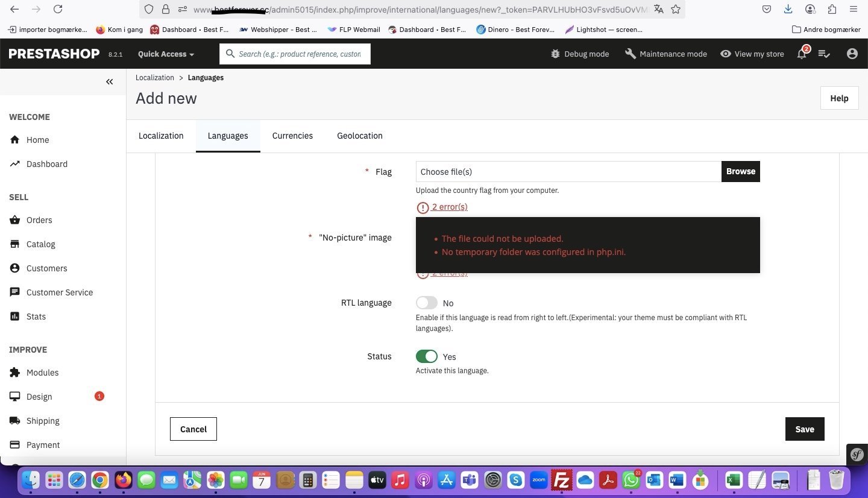The height and width of the screenshot is (498, 868).
Task: Open the 'Lightshot — screen...' bookmark
Action: (x=603, y=29)
